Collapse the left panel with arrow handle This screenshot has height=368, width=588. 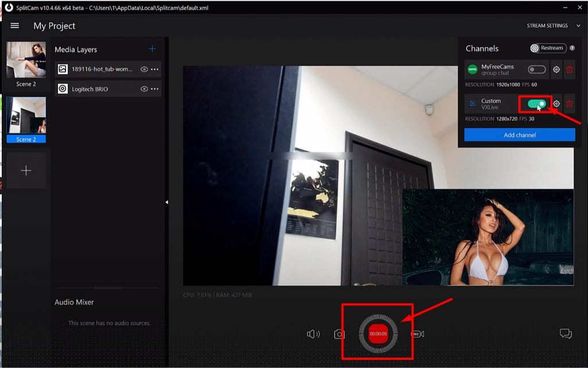click(x=167, y=202)
